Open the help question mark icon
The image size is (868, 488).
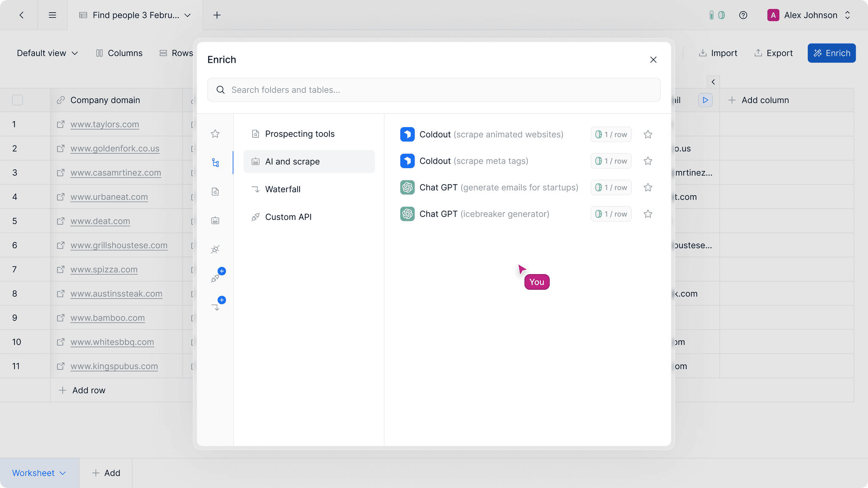pos(743,15)
